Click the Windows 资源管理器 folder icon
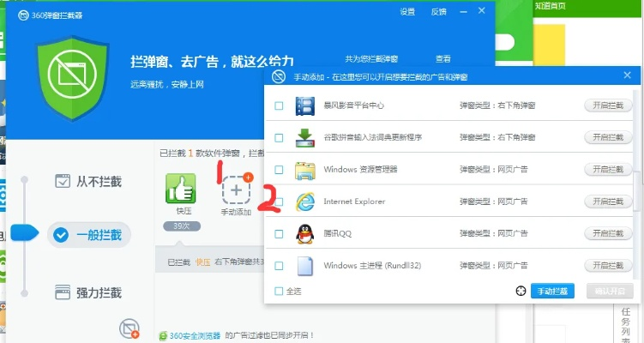 pos(305,170)
